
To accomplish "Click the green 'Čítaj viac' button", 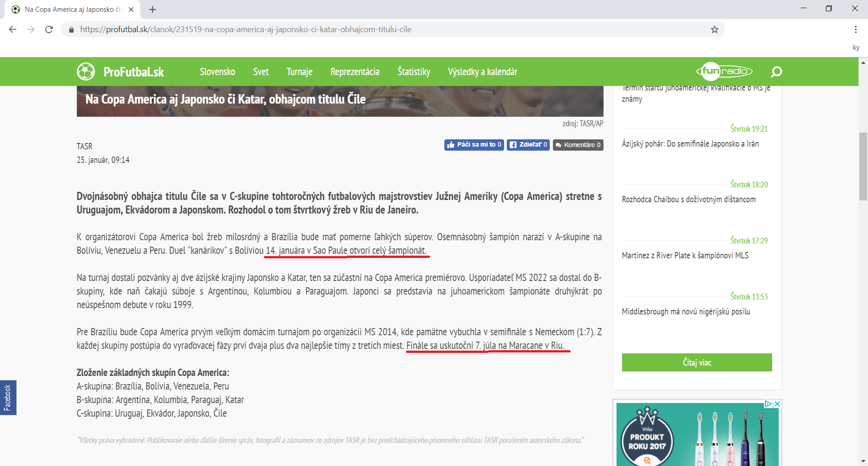I will tap(697, 362).
